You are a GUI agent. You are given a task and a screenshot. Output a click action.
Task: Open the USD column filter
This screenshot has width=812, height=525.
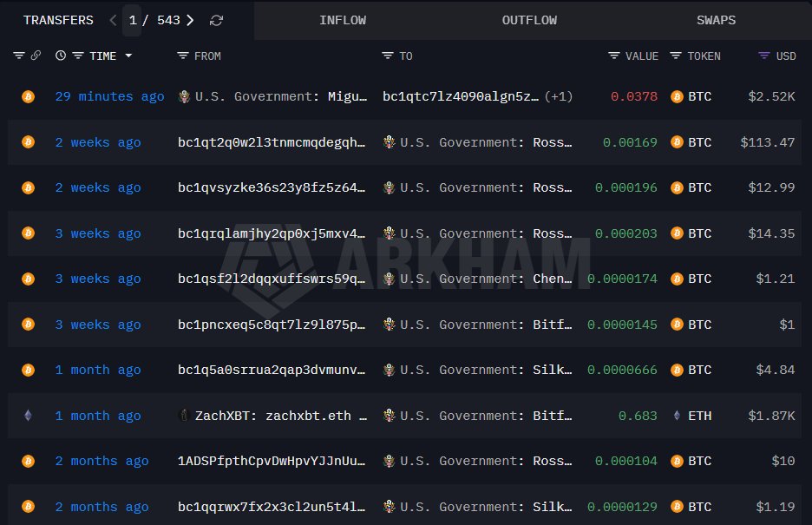click(763, 56)
